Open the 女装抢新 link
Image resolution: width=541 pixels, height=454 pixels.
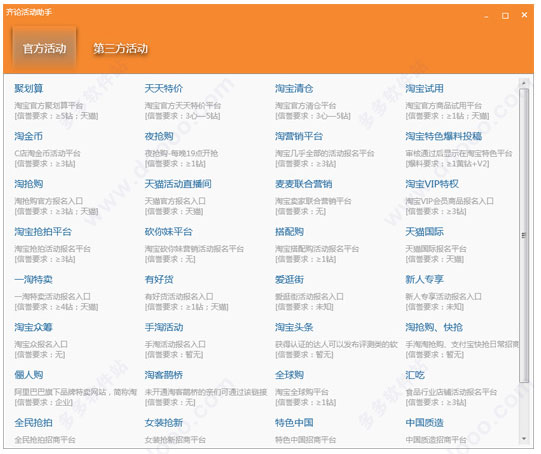[x=164, y=422]
